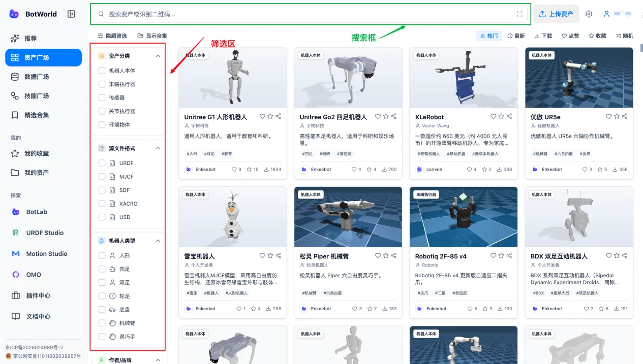Viewport: 643px width, 364px height.
Task: Check the 四足 robot type checkbox
Action: tap(102, 269)
